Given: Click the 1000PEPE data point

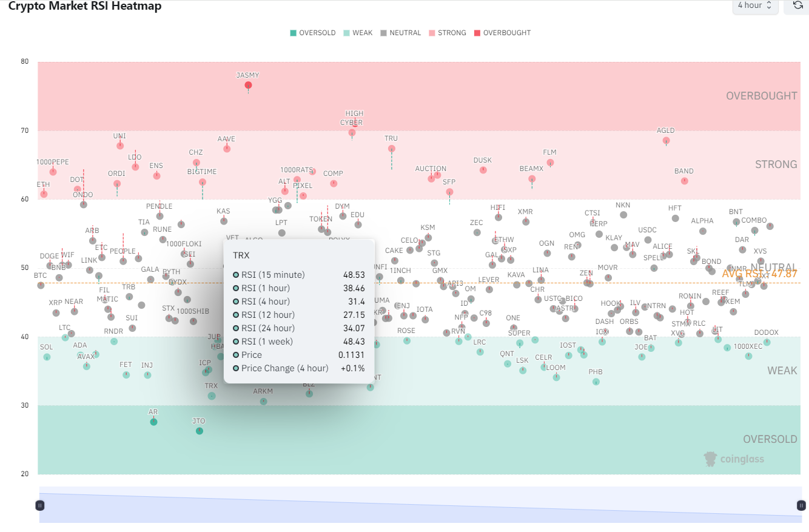Looking at the screenshot, I should pos(53,172).
